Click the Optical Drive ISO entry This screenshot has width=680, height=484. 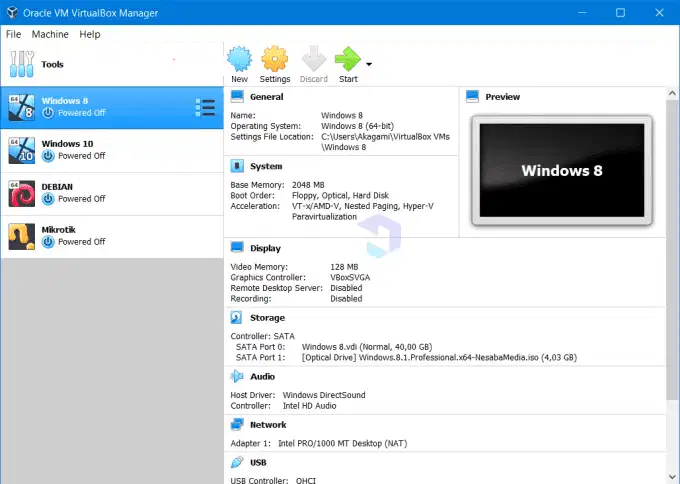click(439, 357)
